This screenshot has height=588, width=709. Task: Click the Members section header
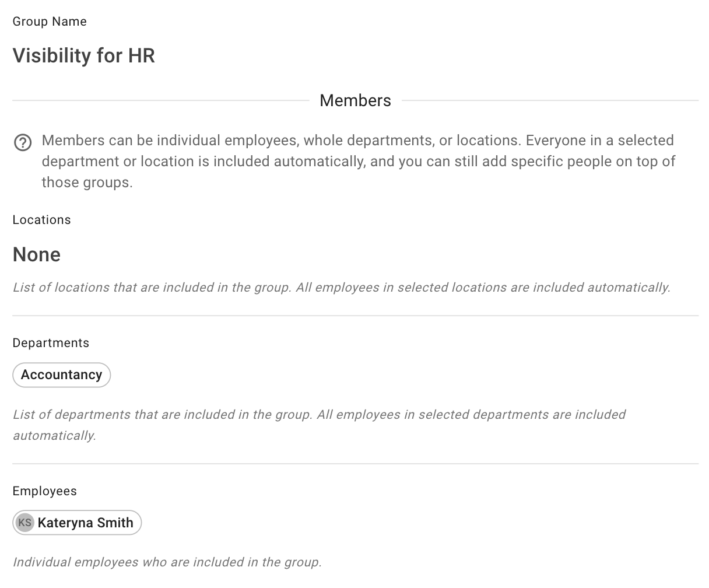point(355,100)
